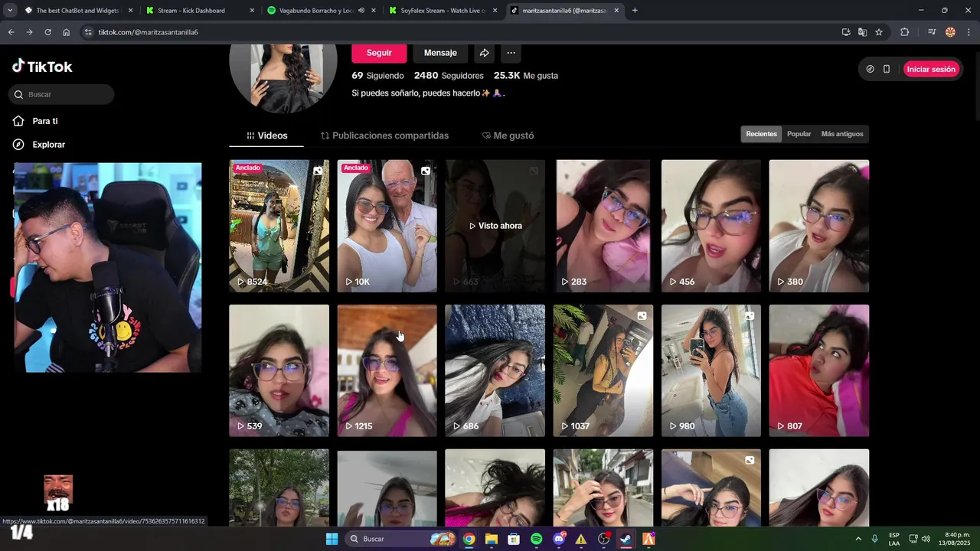The width and height of the screenshot is (980, 551).
Task: Click the phone app icon near login
Action: click(887, 69)
